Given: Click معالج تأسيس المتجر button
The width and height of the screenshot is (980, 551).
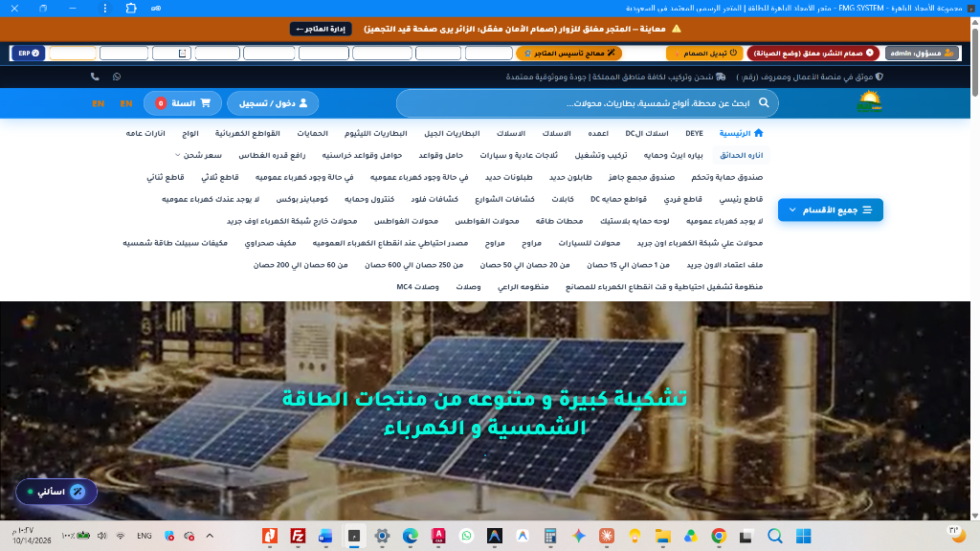Looking at the screenshot, I should (x=568, y=54).
